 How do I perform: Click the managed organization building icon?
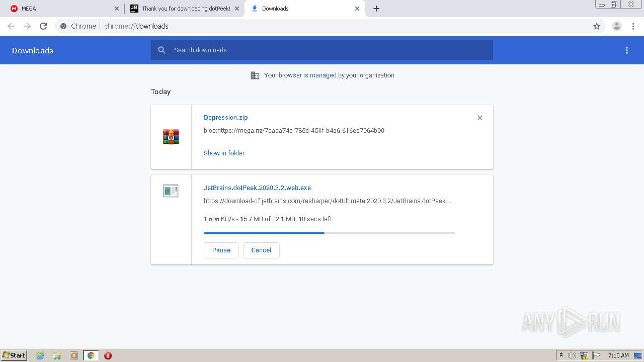pos(255,75)
